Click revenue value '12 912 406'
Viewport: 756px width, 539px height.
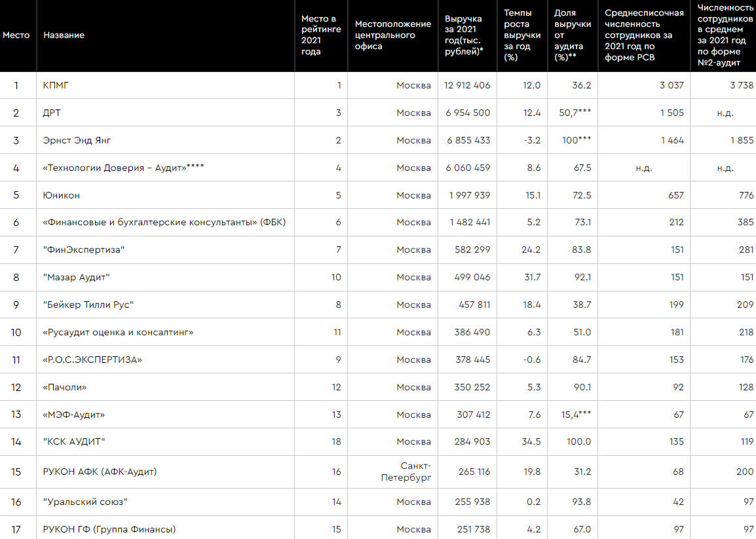pos(467,85)
